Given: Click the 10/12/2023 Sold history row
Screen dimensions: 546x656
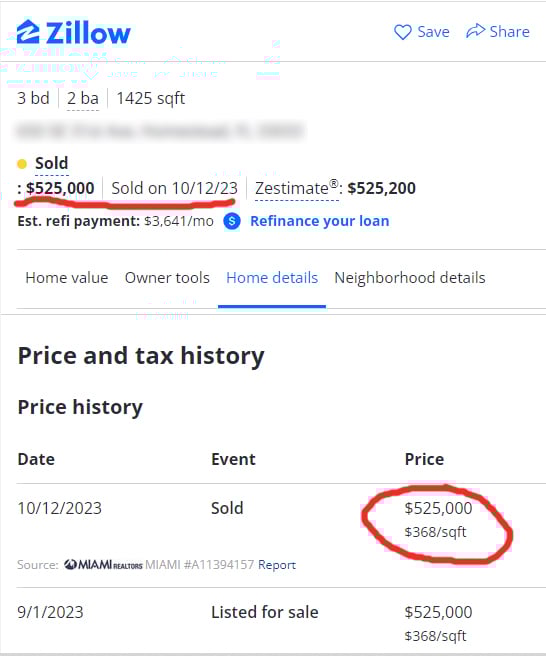Looking at the screenshot, I should pos(281,520).
